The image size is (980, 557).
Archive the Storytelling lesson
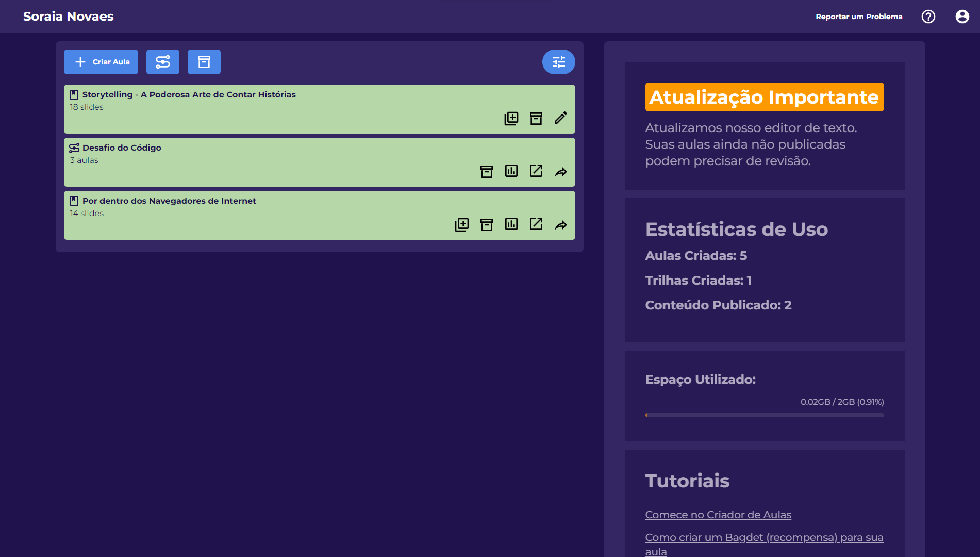pos(536,118)
